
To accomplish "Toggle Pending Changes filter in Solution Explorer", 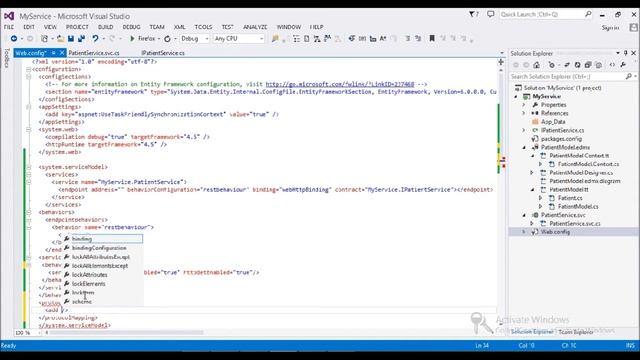I will click(552, 65).
